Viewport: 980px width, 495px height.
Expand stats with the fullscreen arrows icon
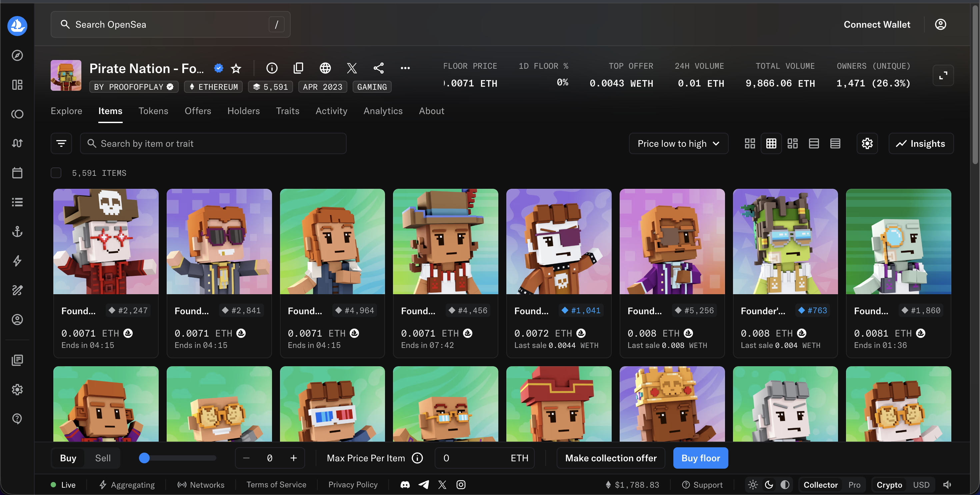click(943, 75)
